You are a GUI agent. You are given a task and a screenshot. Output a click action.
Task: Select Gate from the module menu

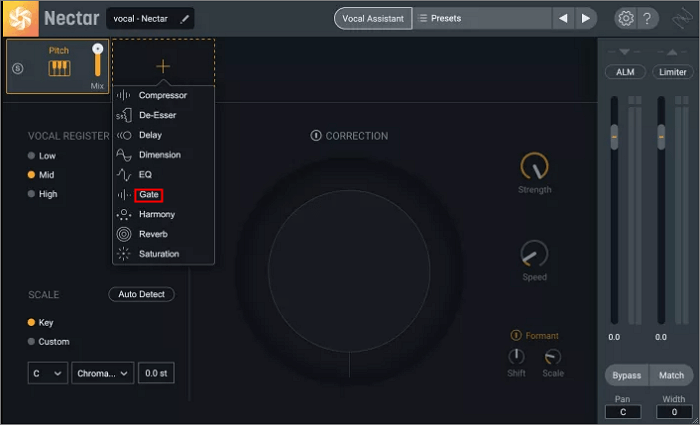tap(149, 194)
